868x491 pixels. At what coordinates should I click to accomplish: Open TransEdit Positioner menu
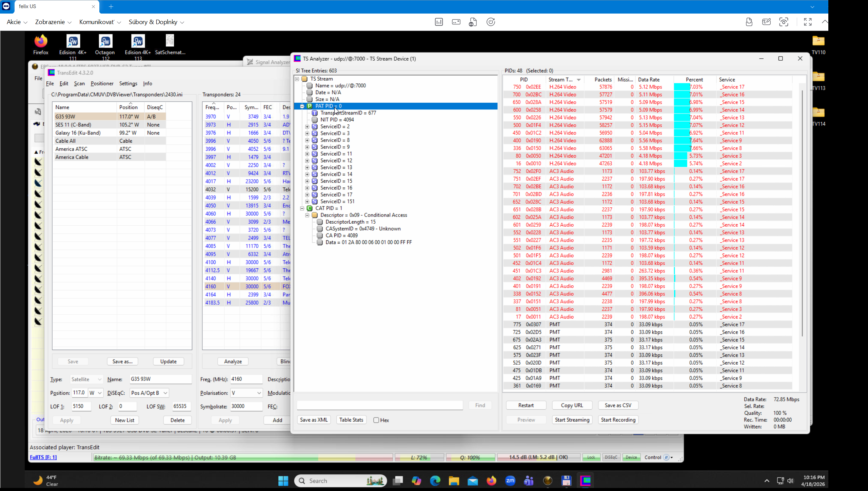click(102, 83)
